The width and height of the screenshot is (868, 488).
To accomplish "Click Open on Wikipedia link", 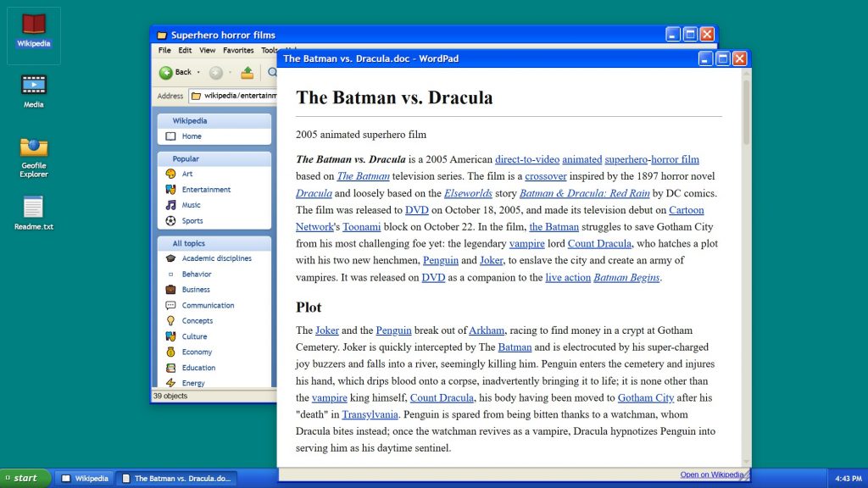I will [711, 474].
